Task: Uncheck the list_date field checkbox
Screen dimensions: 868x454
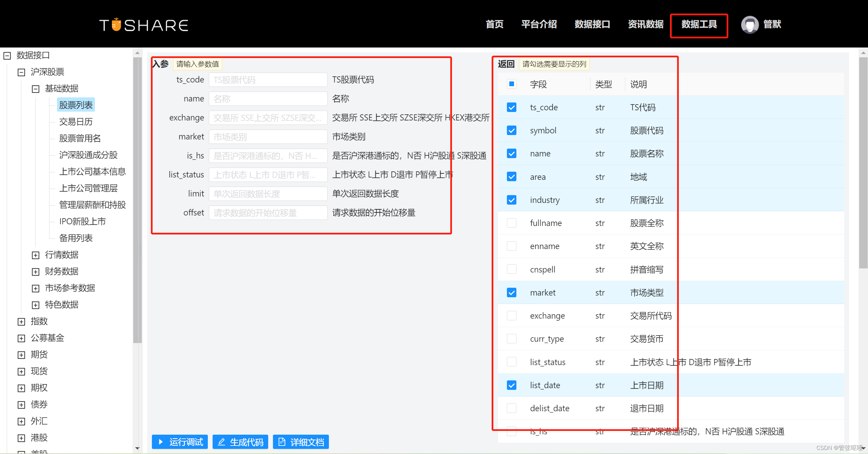Action: tap(511, 385)
